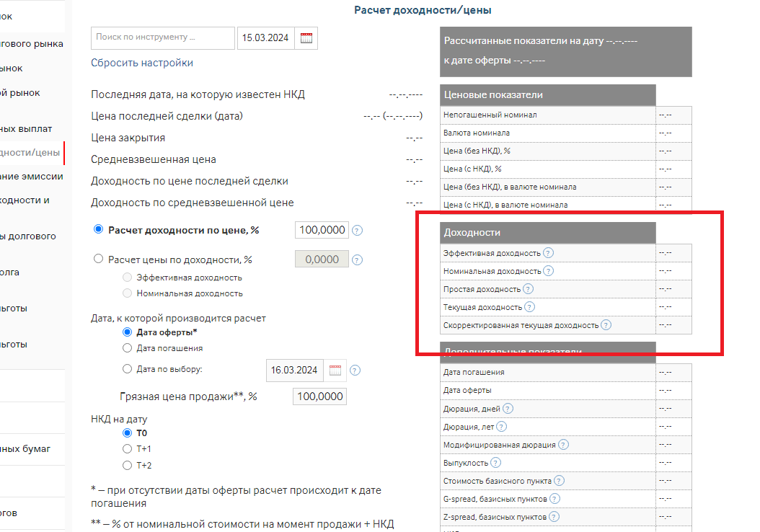Image resolution: width=760 pixels, height=532 pixels.
Task: Click Ценовые показатели section header
Action: (548, 95)
